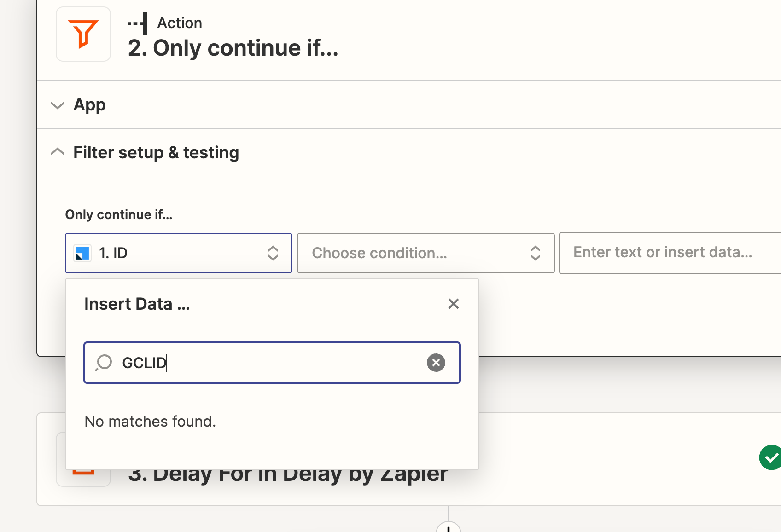
Task: Select Filter setup & testing header
Action: [156, 152]
